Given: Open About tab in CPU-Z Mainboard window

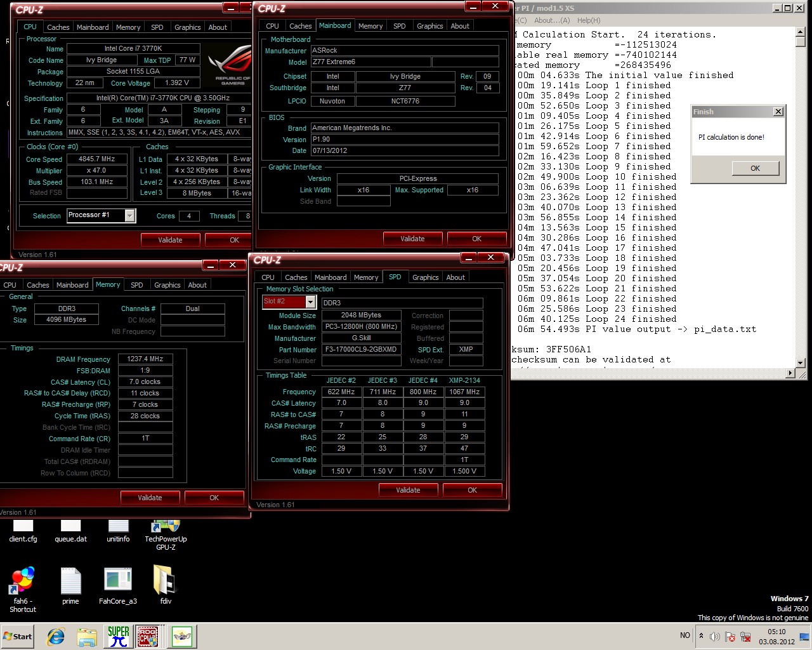Looking at the screenshot, I should tap(460, 26).
